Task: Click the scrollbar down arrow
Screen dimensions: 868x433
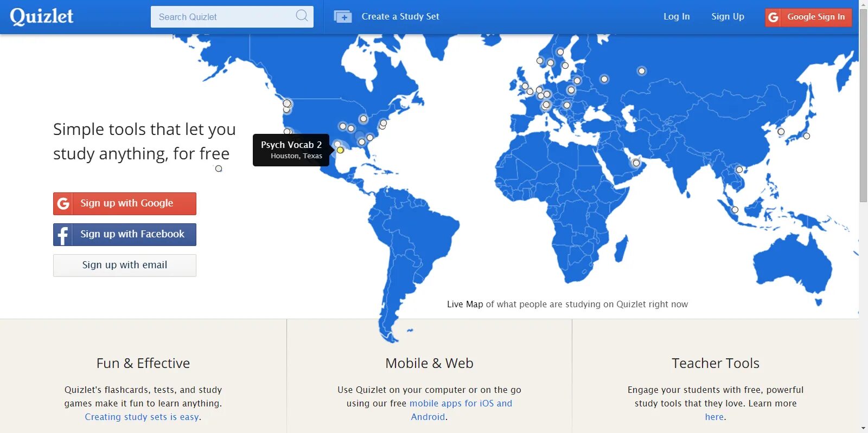Action: (x=863, y=428)
